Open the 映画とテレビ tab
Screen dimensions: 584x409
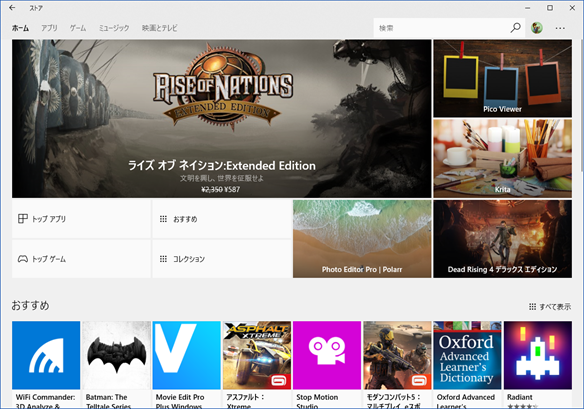click(x=159, y=28)
